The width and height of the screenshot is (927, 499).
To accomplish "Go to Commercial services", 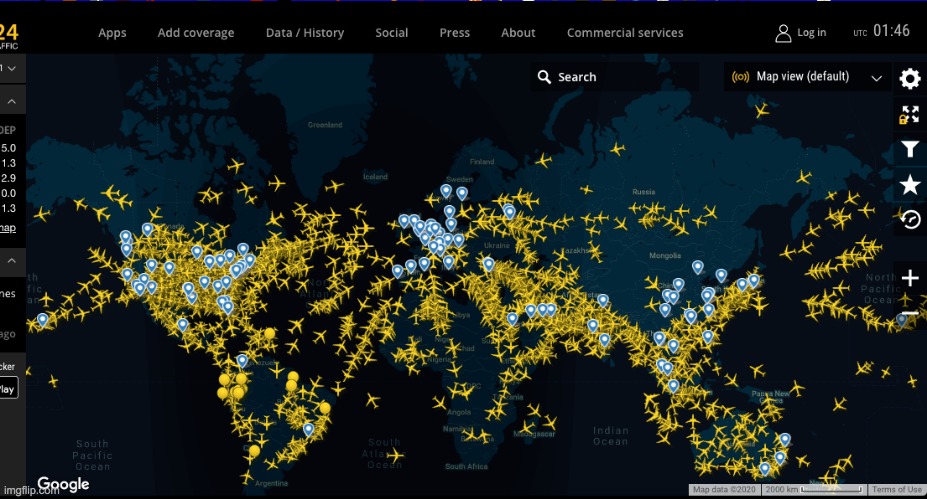I will pyautogui.click(x=625, y=33).
